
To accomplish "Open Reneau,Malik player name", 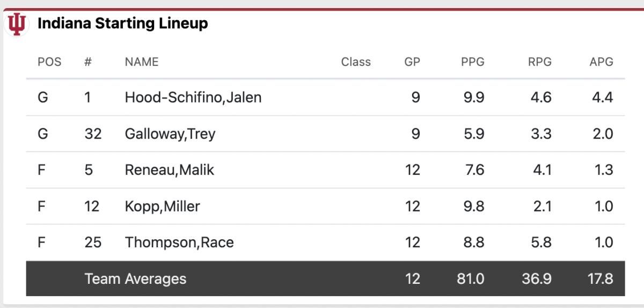I will point(170,170).
